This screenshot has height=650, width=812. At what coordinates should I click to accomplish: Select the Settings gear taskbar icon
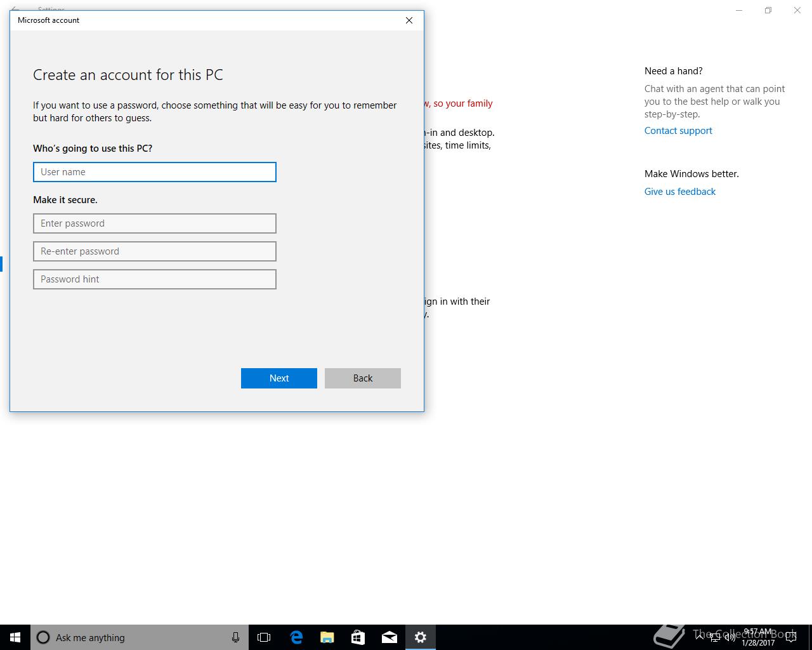click(420, 637)
